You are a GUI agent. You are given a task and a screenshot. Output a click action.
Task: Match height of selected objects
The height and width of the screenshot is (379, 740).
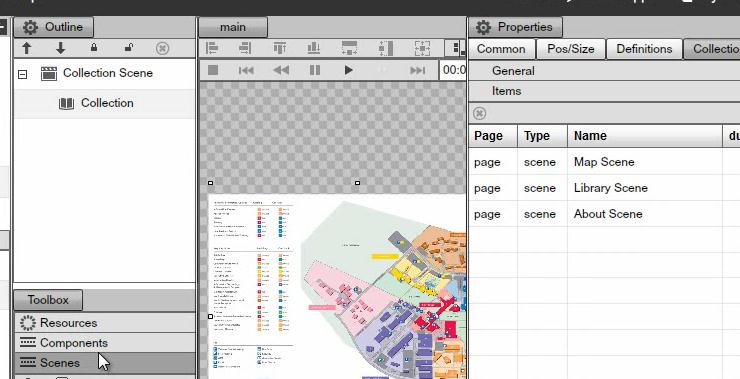tap(386, 48)
